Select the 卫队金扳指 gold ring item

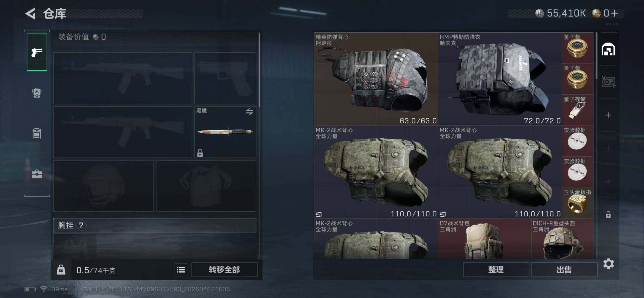pyautogui.click(x=577, y=203)
